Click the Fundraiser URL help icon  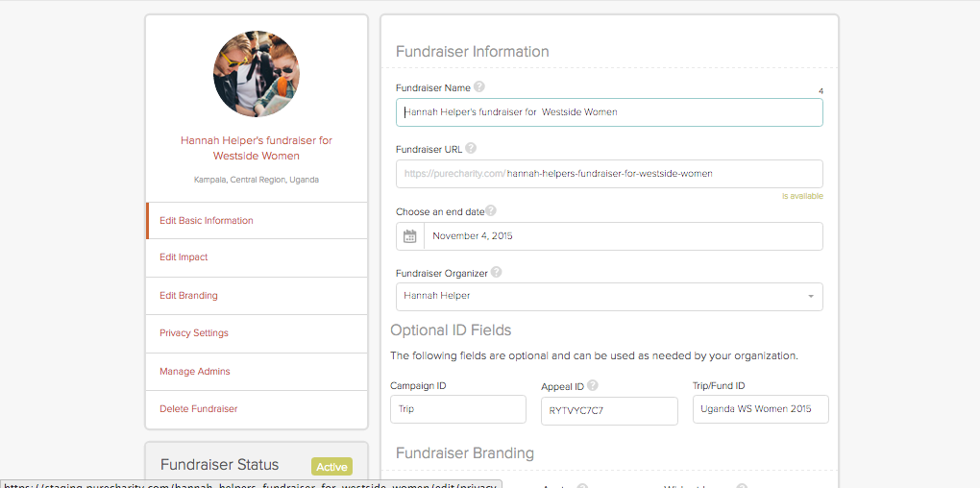click(x=471, y=149)
